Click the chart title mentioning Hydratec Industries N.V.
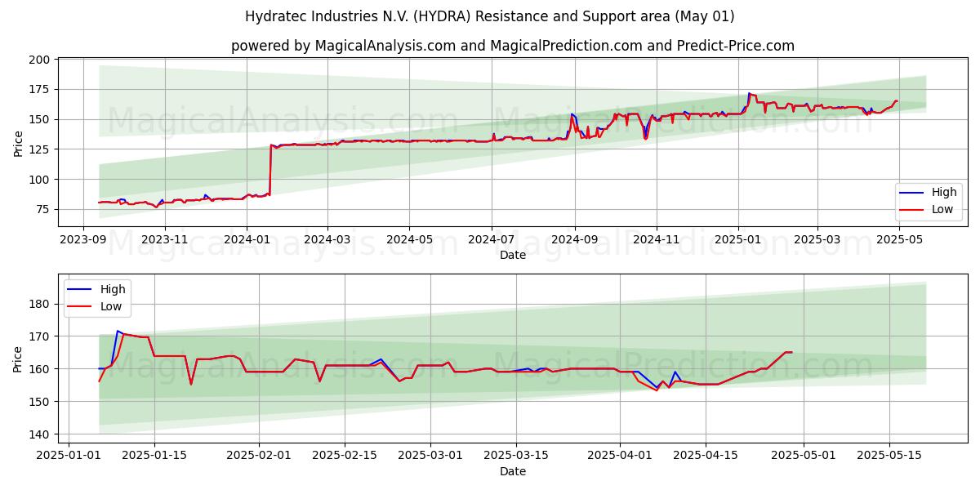Image resolution: width=980 pixels, height=490 pixels. coord(490,16)
